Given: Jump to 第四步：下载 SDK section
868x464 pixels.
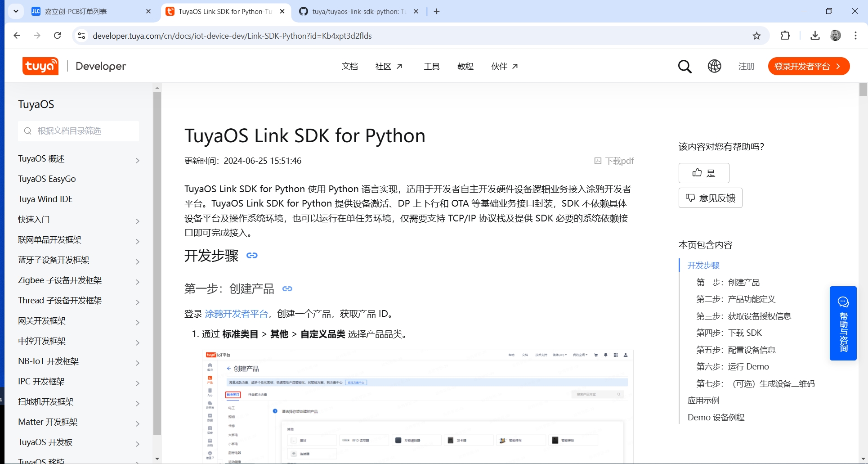Looking at the screenshot, I should coord(729,333).
